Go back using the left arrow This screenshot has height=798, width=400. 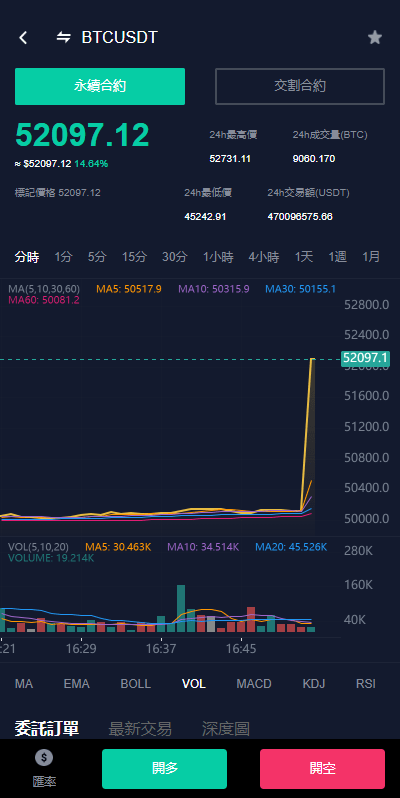pos(23,37)
